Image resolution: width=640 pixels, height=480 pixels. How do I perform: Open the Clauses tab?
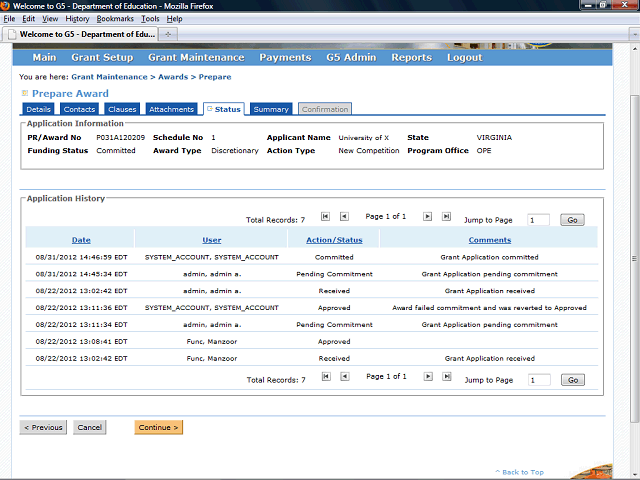pyautogui.click(x=121, y=109)
